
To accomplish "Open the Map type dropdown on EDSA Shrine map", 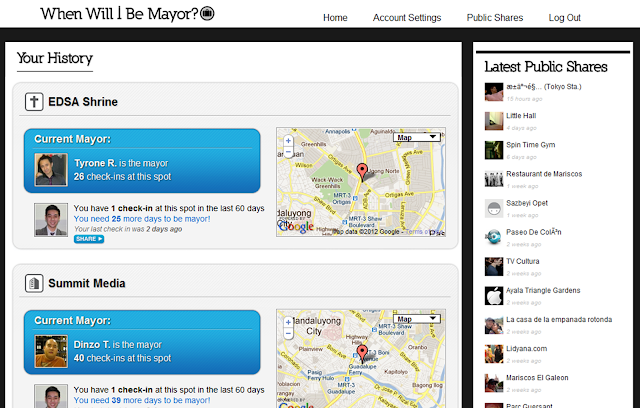I will (x=417, y=137).
